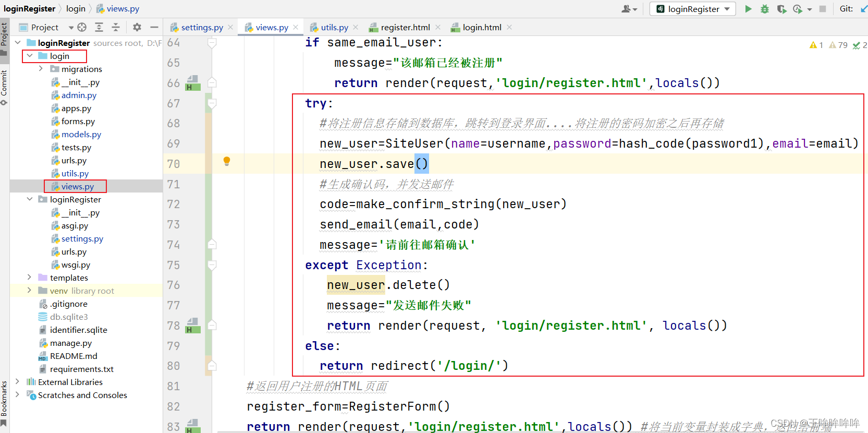This screenshot has height=433, width=868.
Task: Run the loginRegister configuration
Action: [748, 9]
